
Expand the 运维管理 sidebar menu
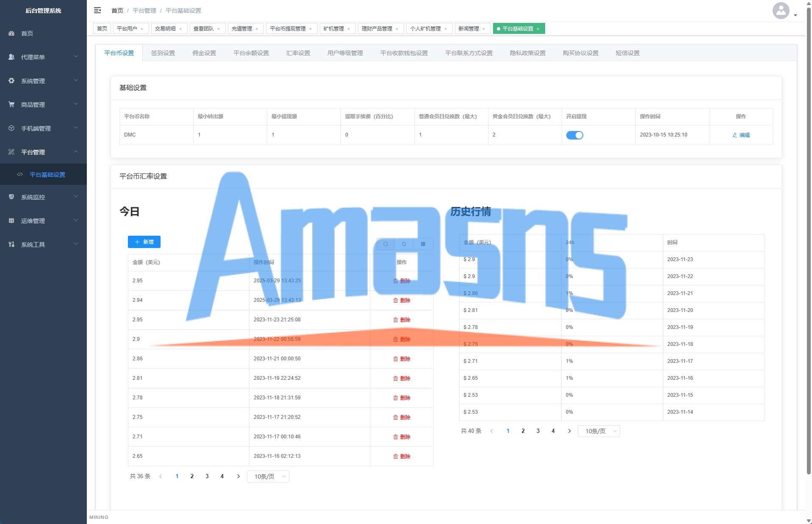tap(43, 220)
